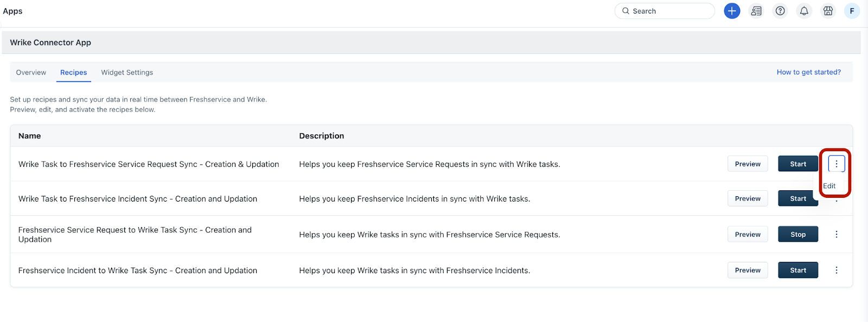Click description 'Freshservice Service Requests in sync with Wrike tasks'
Image resolution: width=868 pixels, height=322 pixels.
point(430,164)
